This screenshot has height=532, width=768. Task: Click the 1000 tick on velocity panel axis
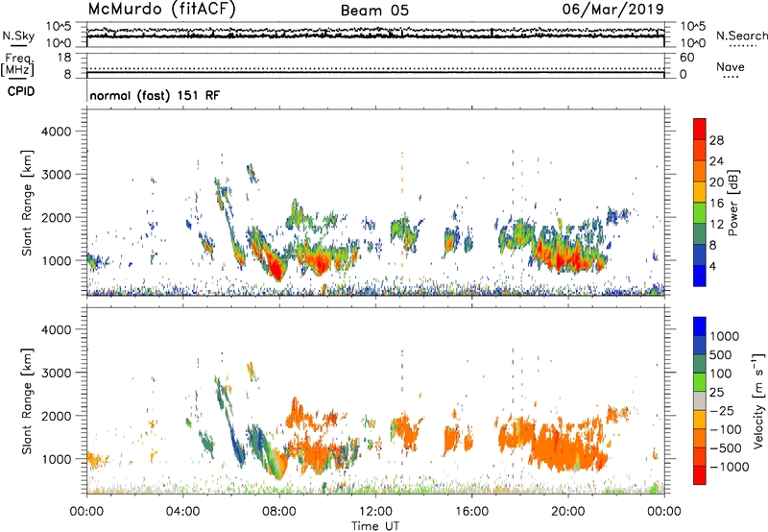(57, 459)
